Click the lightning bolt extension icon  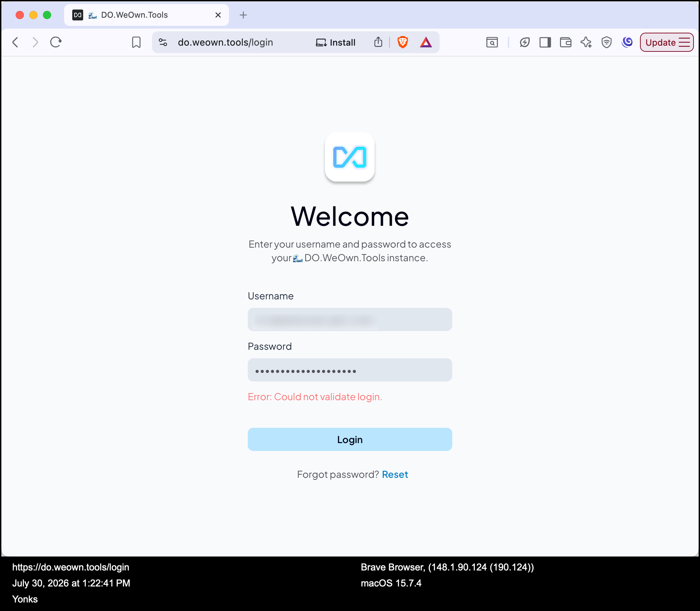[524, 42]
